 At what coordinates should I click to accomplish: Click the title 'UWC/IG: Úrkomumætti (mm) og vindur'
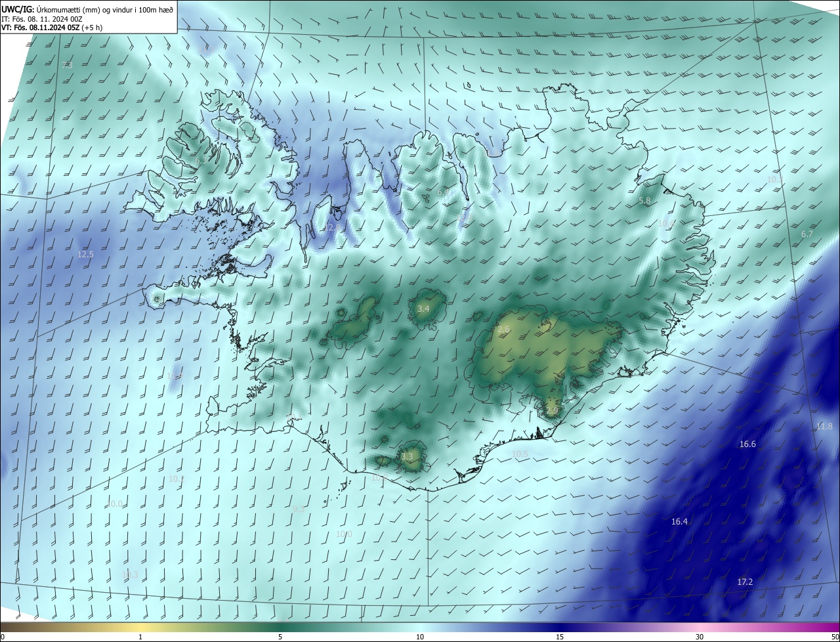[x=87, y=9]
